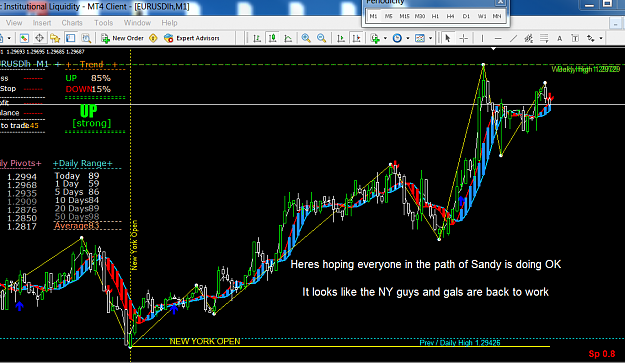Click the 'UP 85%' trend reading
Image resolution: width=625 pixels, height=363 pixels.
coord(88,78)
